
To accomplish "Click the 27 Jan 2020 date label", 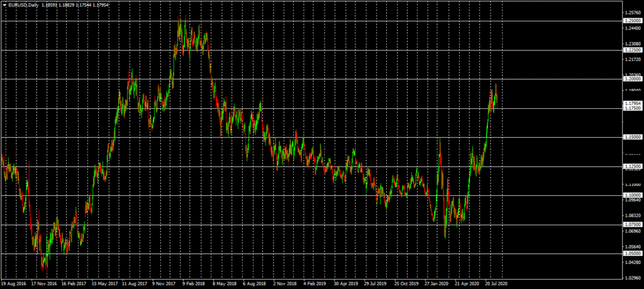I will pos(437,284).
